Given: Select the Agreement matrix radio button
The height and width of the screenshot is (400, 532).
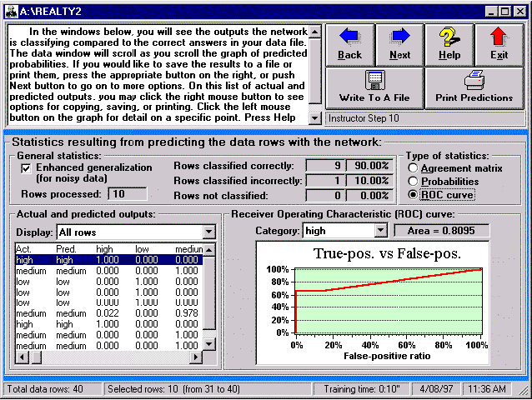Looking at the screenshot, I should [x=412, y=167].
